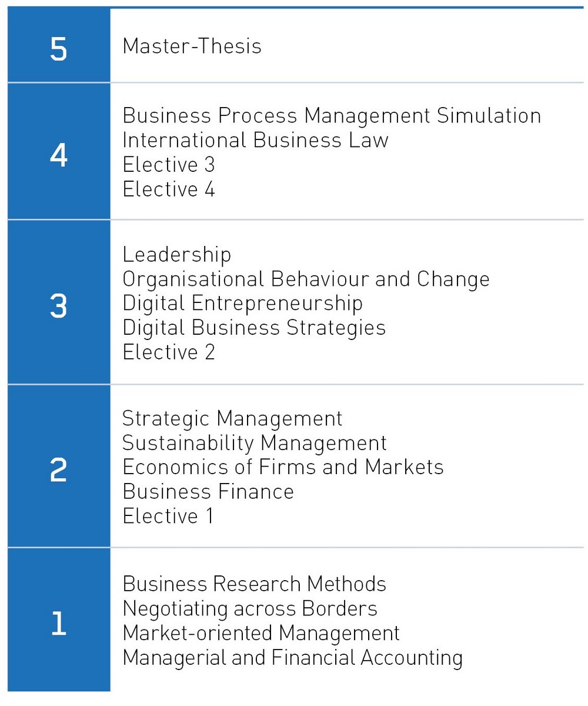Select Elective 3 entry

[169, 165]
